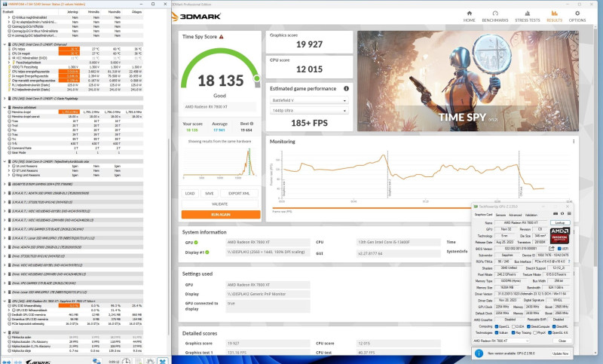Collapse the memory timings group in HWiNFO

pyautogui.click(x=5, y=107)
